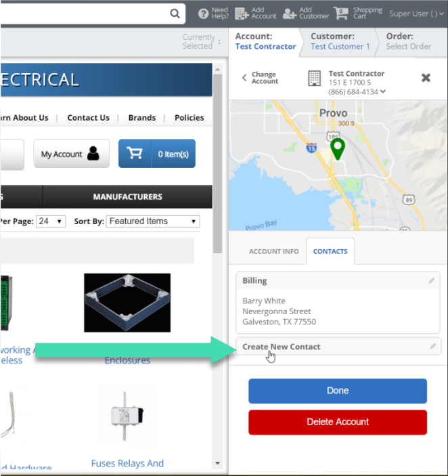The image size is (448, 476).
Task: Click the US 89 route shield on map
Action: pyautogui.click(x=409, y=200)
